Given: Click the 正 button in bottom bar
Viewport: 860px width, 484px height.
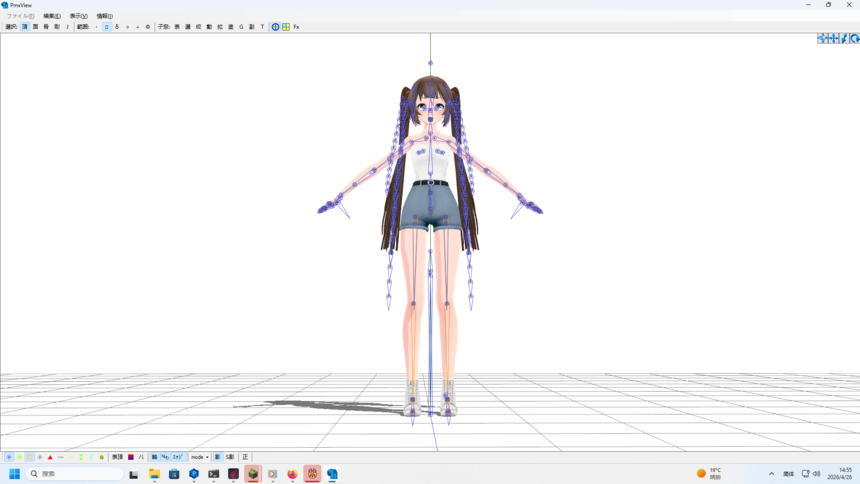Looking at the screenshot, I should click(x=245, y=457).
